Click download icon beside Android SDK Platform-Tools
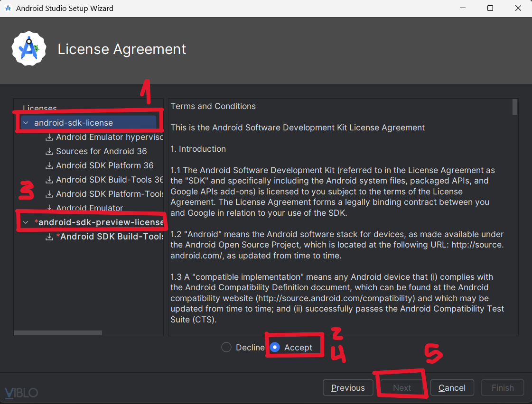This screenshot has width=532, height=404. point(49,194)
